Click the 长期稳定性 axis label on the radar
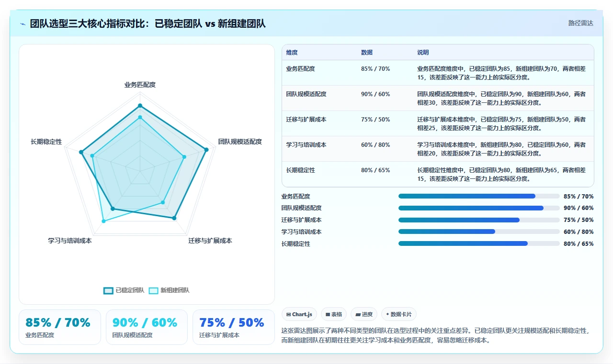The width and height of the screenshot is (613, 364). (x=46, y=142)
